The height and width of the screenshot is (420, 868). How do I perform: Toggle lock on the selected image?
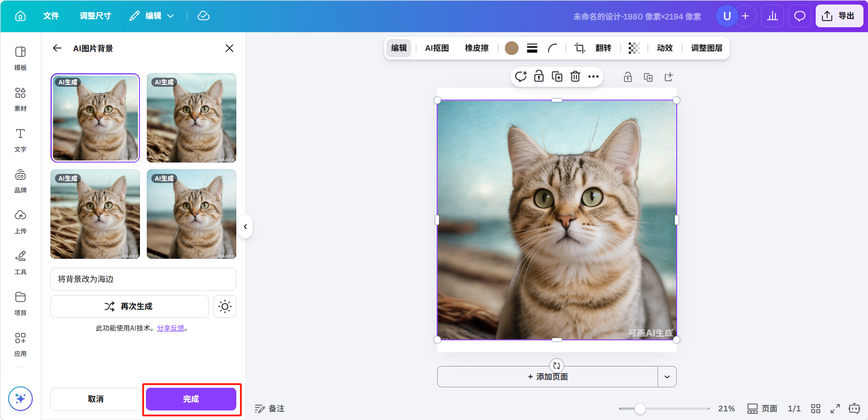tap(539, 77)
